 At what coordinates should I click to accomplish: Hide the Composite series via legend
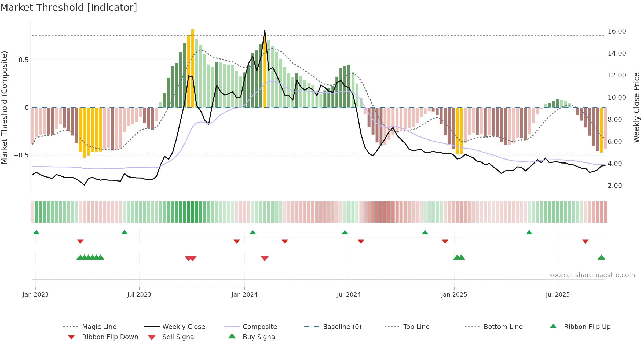[x=250, y=327]
